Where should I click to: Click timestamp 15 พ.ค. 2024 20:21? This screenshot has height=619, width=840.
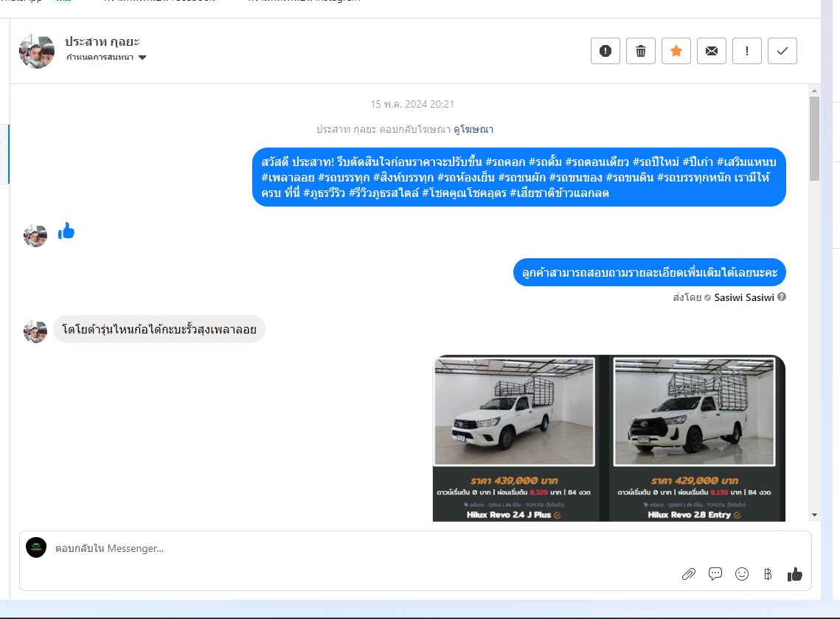click(412, 104)
